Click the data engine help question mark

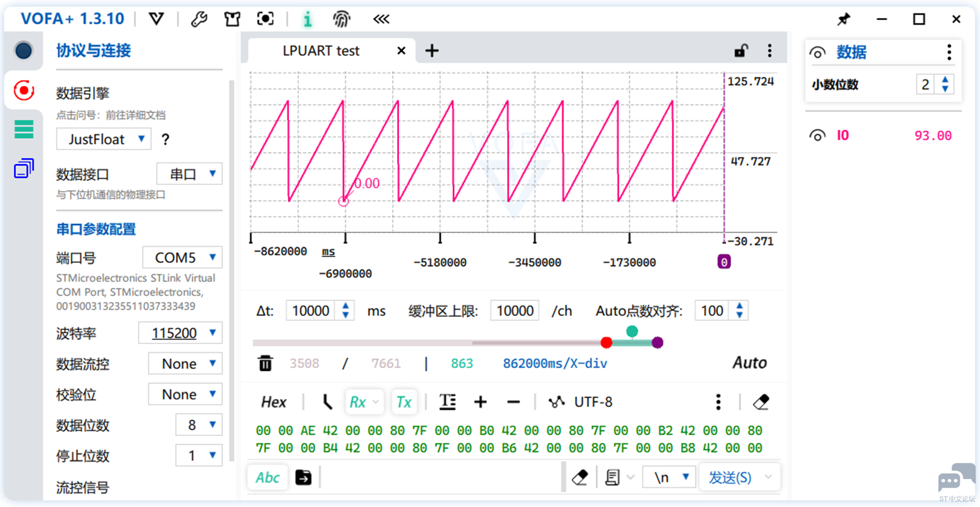[x=165, y=139]
